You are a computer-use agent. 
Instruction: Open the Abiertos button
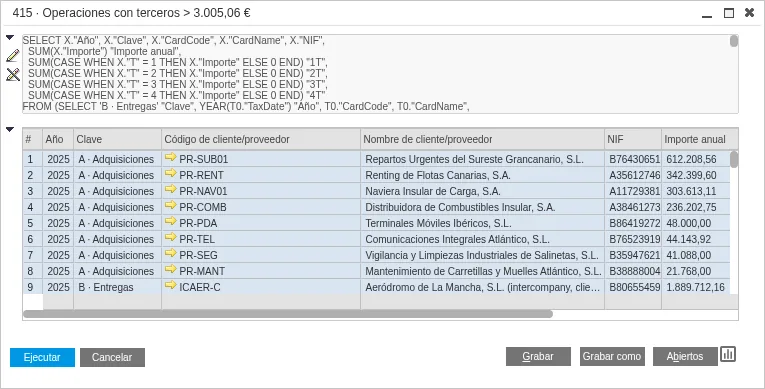pos(685,356)
